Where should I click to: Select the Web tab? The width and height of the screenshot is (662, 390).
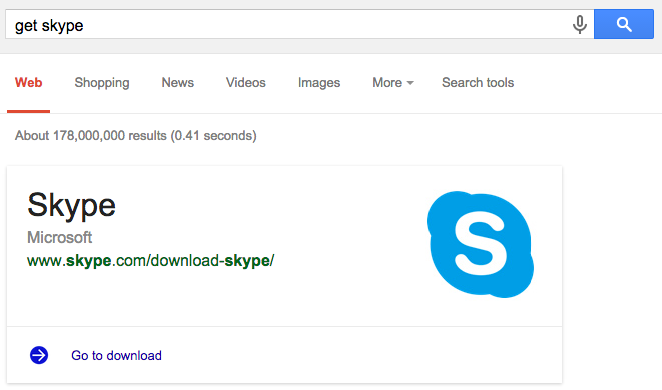pyautogui.click(x=28, y=82)
